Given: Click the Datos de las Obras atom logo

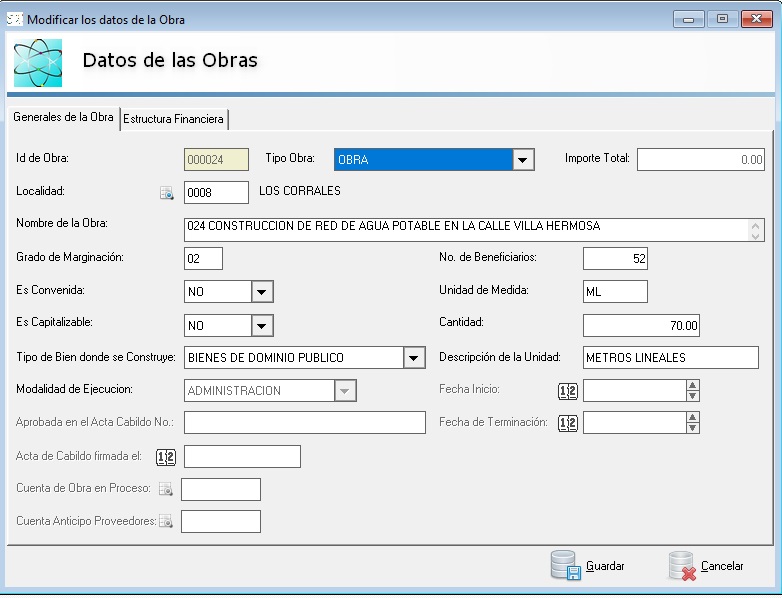Looking at the screenshot, I should 38,62.
